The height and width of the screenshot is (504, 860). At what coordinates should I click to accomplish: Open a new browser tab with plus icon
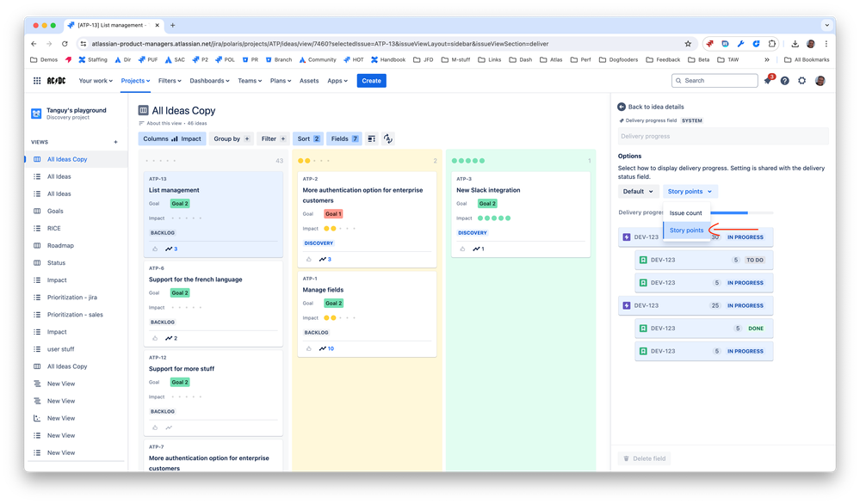click(x=173, y=25)
